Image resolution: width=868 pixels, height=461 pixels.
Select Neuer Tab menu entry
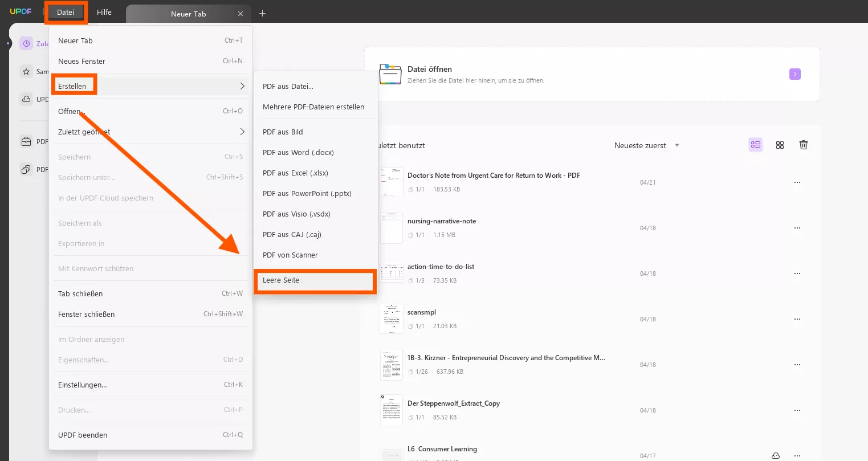(x=150, y=40)
